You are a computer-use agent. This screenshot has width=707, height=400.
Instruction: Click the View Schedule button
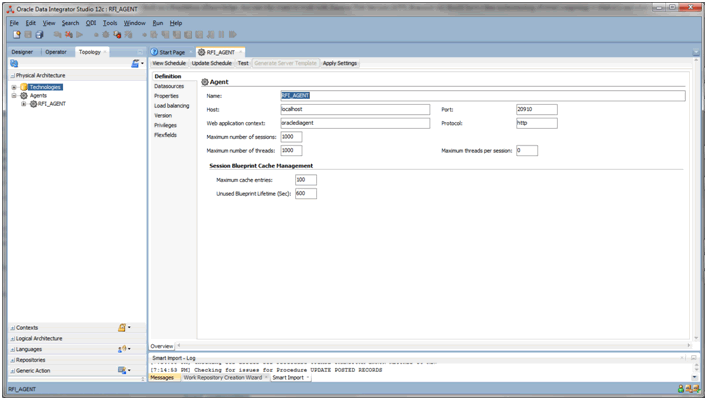tap(169, 63)
